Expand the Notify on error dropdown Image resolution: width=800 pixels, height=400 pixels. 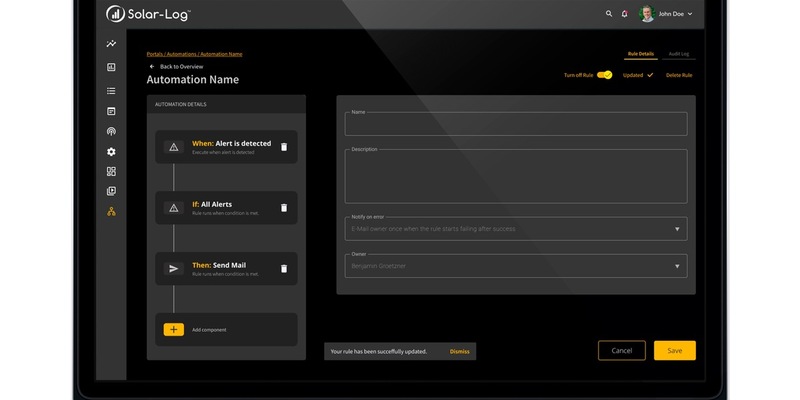(x=676, y=229)
